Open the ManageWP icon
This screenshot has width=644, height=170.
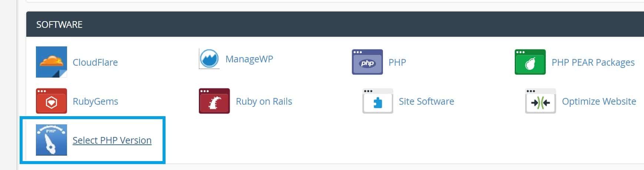pyautogui.click(x=209, y=59)
